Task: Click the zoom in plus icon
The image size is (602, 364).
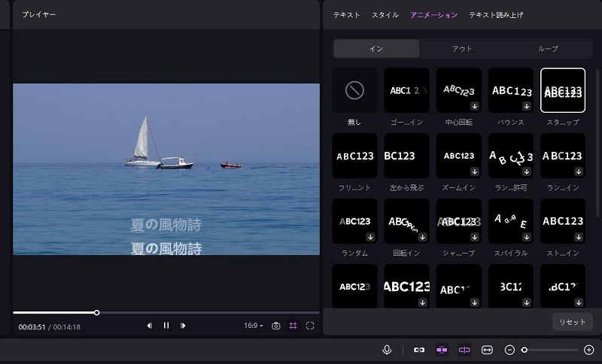Action: [x=588, y=350]
